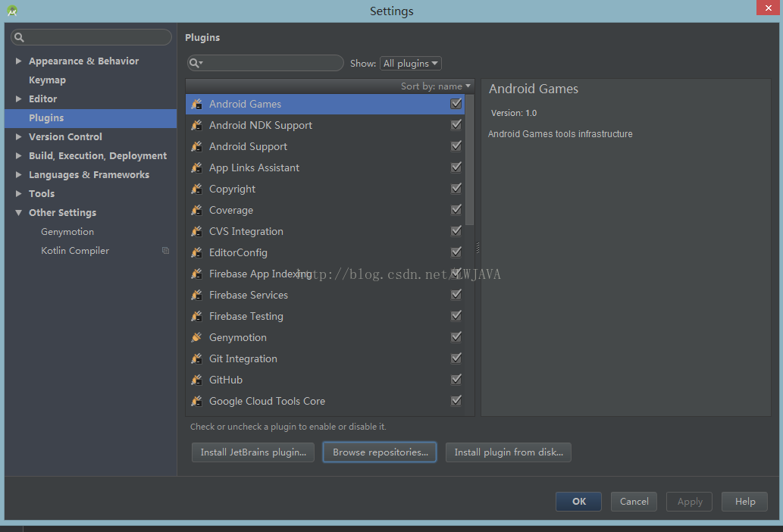The height and width of the screenshot is (532, 783).
Task: Uncheck the Android NDK Support plugin
Action: tap(456, 125)
